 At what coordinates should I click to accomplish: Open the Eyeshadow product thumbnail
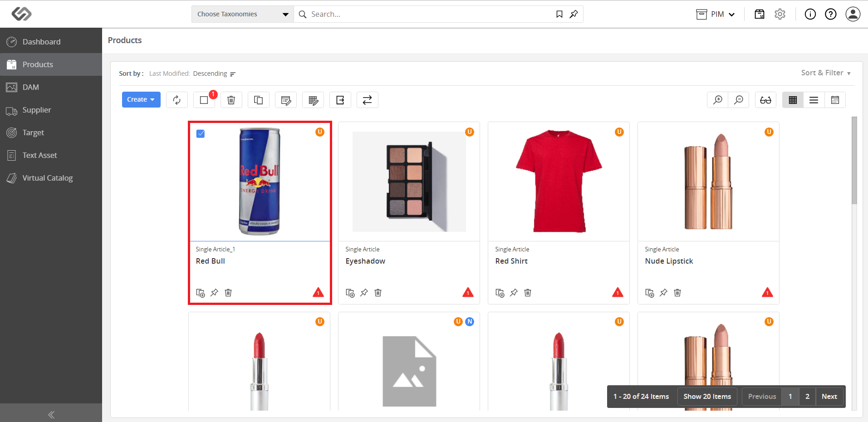409,182
